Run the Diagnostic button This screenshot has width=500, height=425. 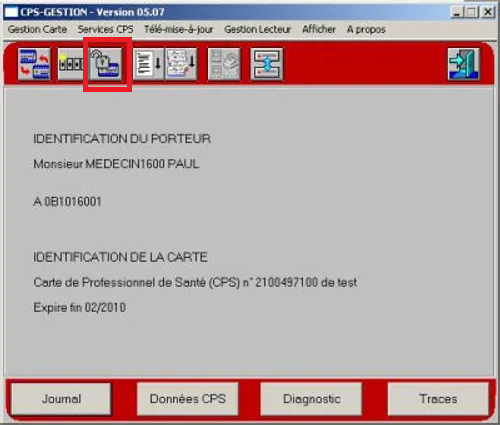[x=312, y=399]
